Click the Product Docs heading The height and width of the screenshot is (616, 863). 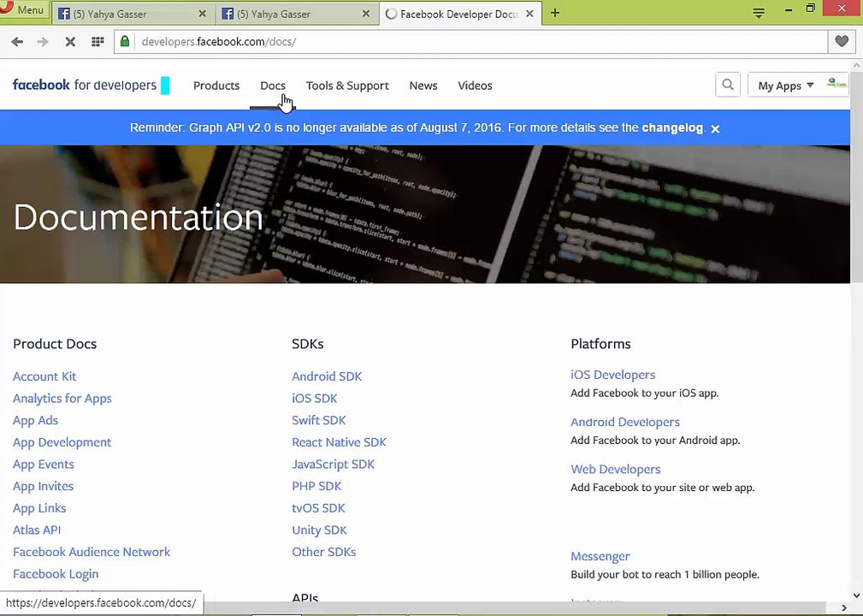click(x=55, y=344)
